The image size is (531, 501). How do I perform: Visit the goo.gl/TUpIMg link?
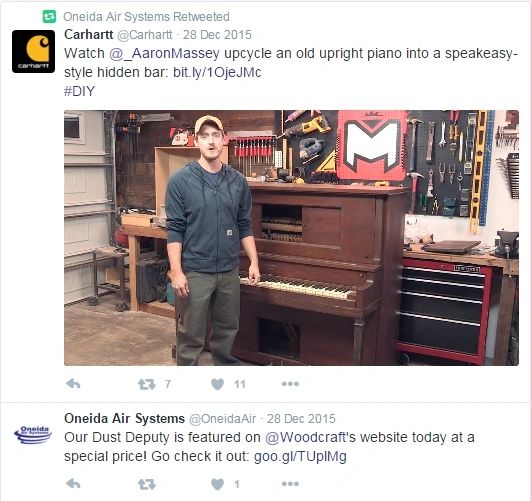(x=300, y=457)
